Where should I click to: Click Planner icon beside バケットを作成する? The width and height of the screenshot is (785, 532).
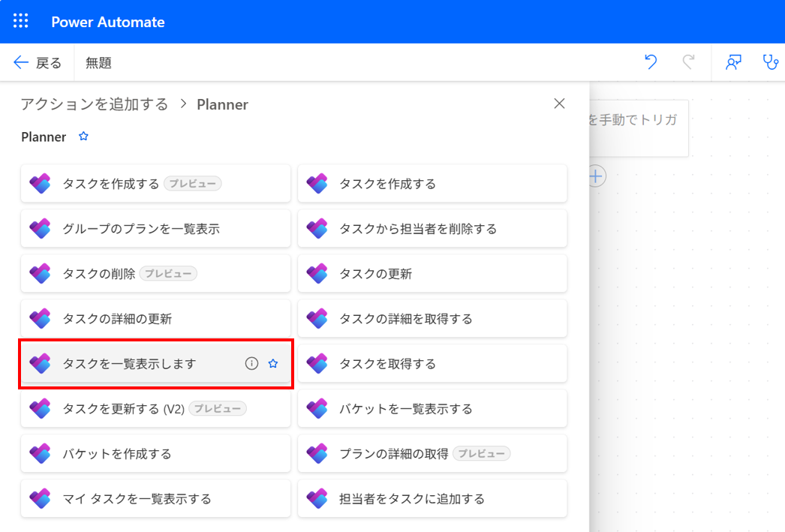click(x=40, y=454)
